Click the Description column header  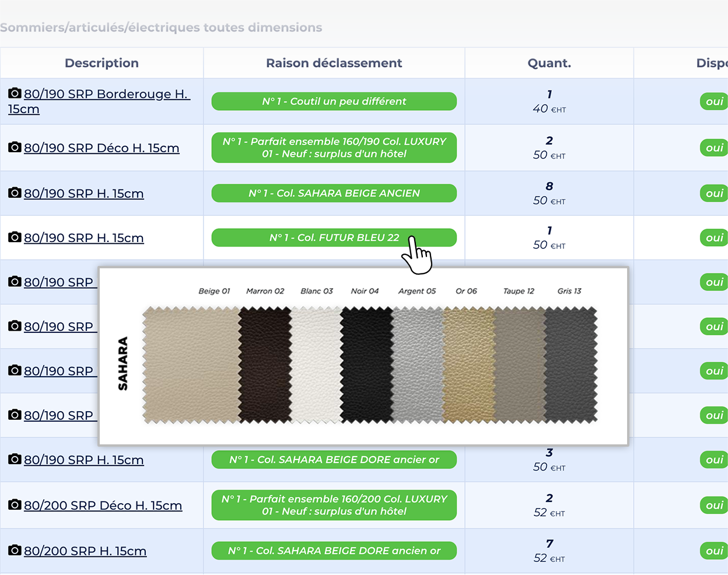click(x=101, y=63)
